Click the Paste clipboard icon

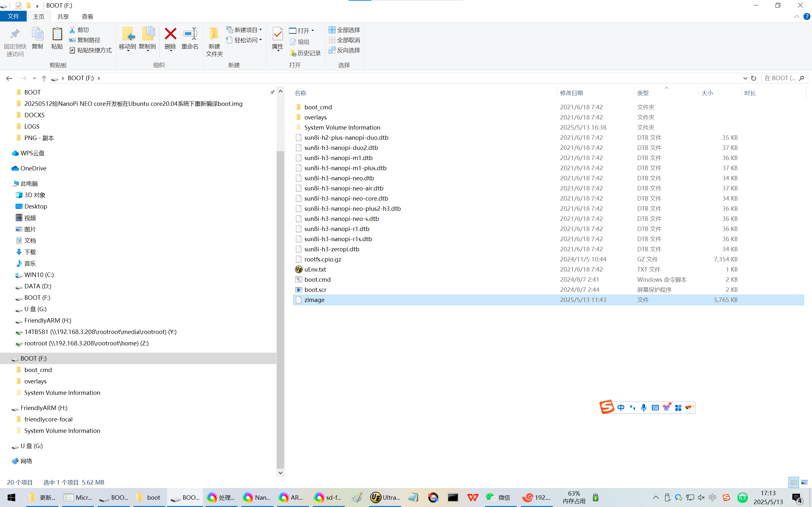(57, 35)
